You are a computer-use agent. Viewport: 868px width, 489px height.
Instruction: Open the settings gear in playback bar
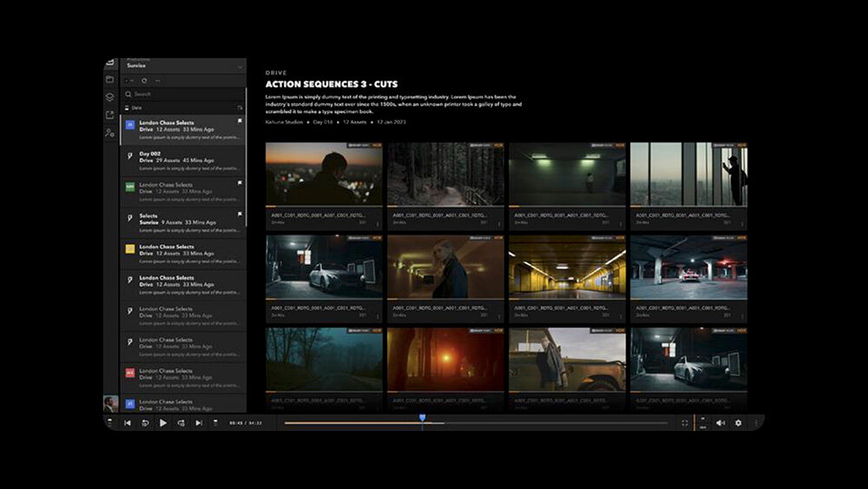click(739, 423)
